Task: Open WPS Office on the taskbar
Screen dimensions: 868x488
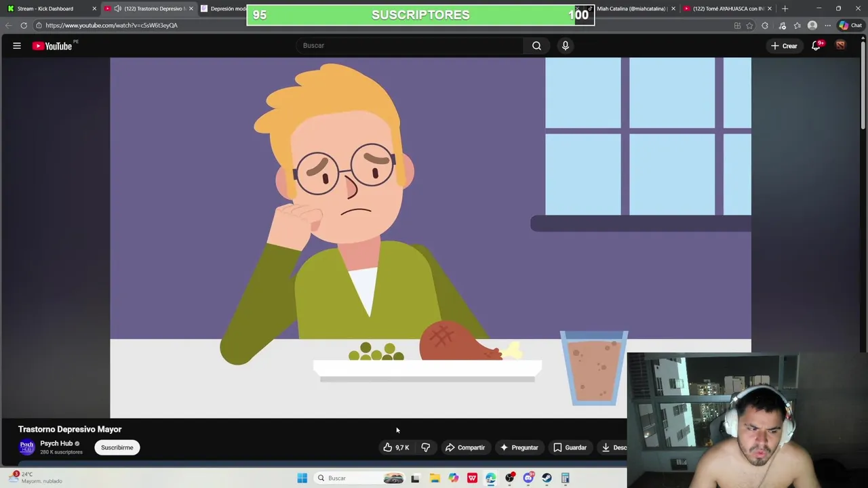Action: tap(472, 478)
